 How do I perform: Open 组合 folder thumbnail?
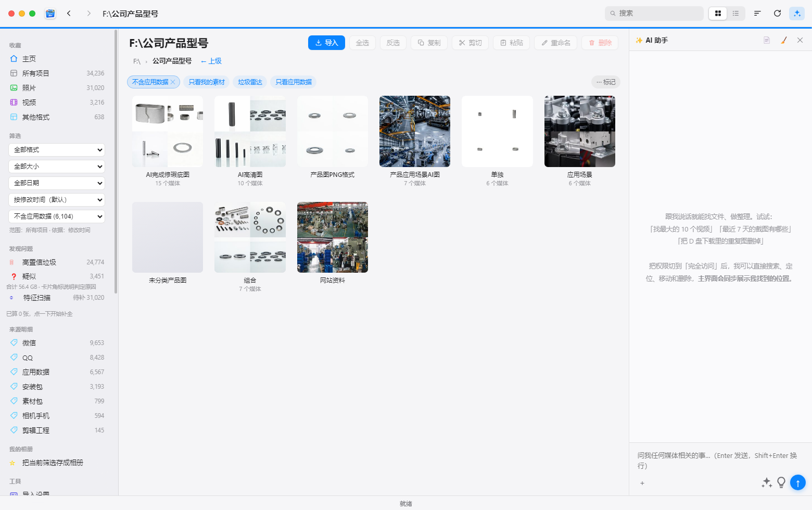[250, 237]
